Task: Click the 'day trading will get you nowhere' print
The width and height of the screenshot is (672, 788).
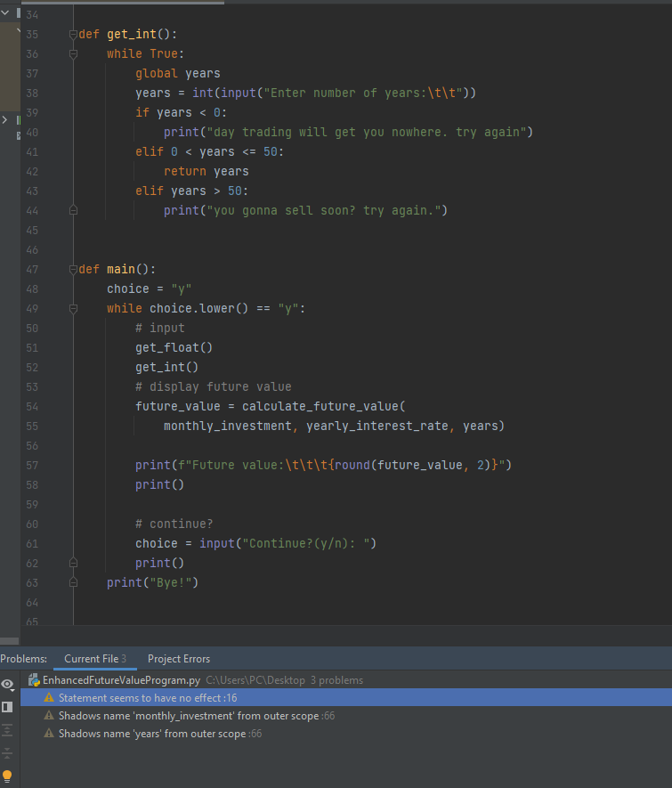Action: coord(348,132)
